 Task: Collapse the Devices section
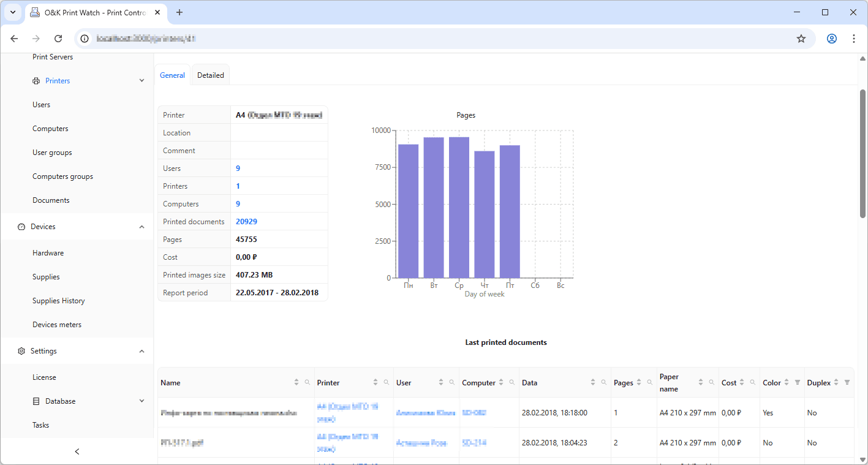[142, 227]
